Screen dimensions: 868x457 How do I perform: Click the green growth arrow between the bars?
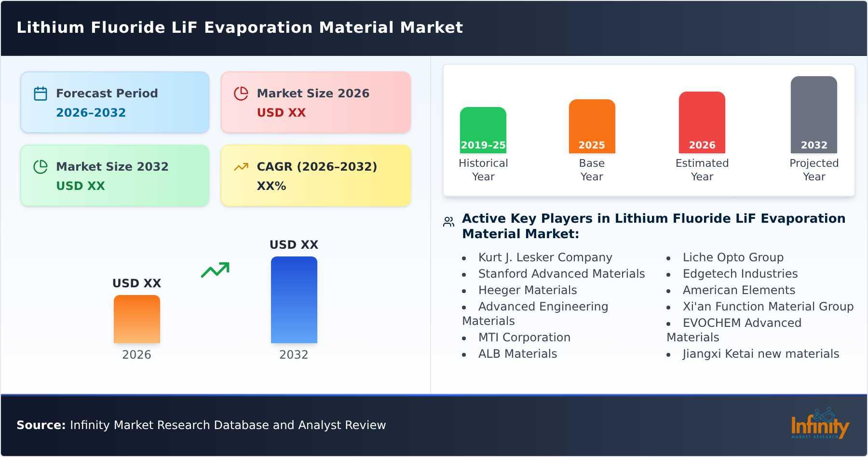(215, 270)
